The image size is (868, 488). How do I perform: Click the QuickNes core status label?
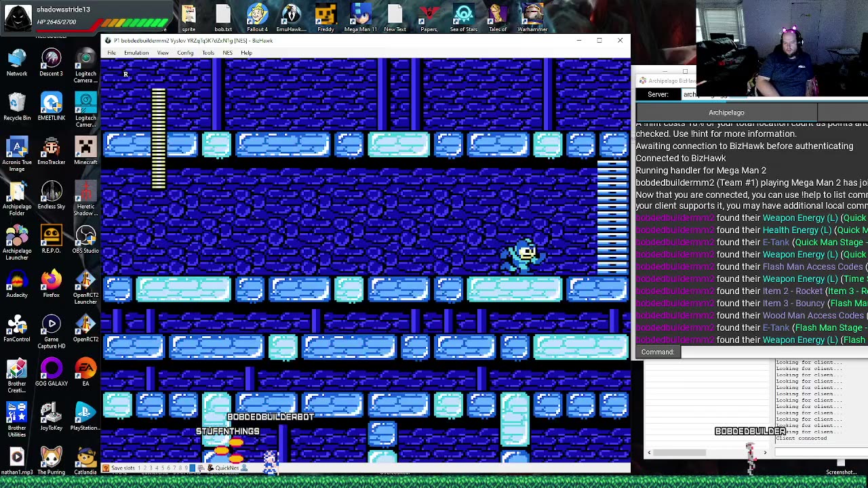click(x=227, y=468)
